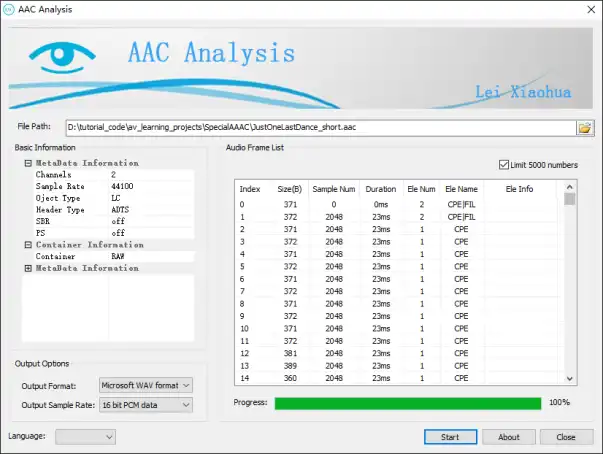The width and height of the screenshot is (603, 454).
Task: Select frame row with index 2
Action: tap(396, 229)
